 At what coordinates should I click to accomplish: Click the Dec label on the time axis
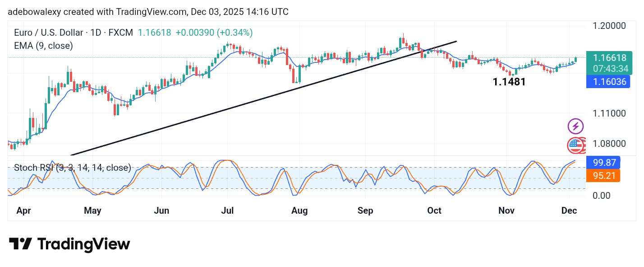pyautogui.click(x=569, y=211)
